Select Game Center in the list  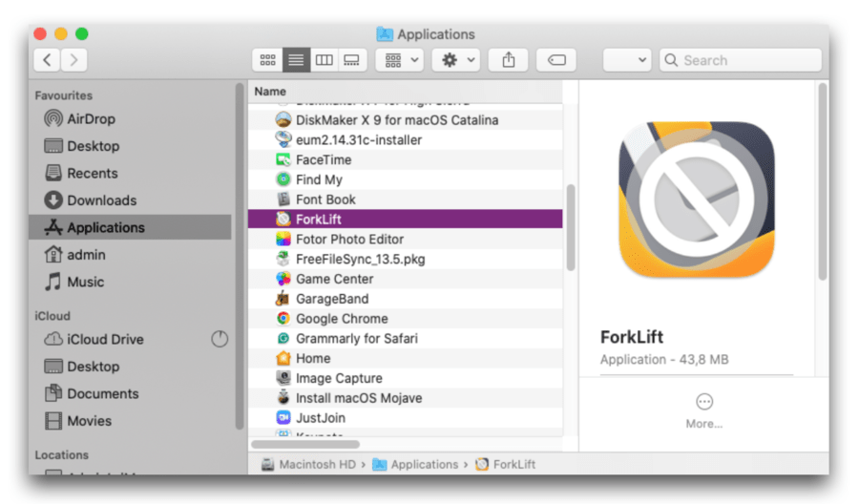(406, 279)
